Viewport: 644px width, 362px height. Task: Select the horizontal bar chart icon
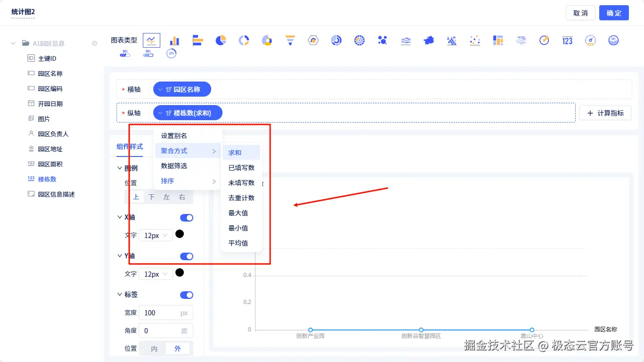point(198,41)
